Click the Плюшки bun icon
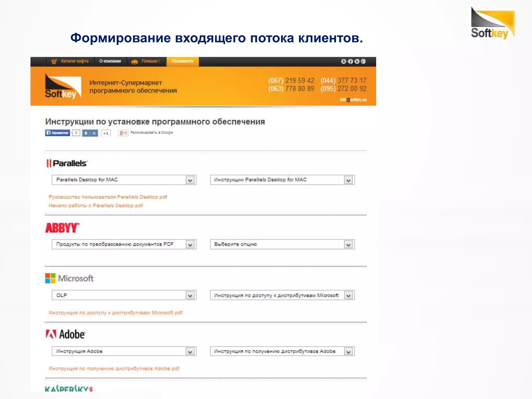The width and height of the screenshot is (532, 399). point(134,62)
